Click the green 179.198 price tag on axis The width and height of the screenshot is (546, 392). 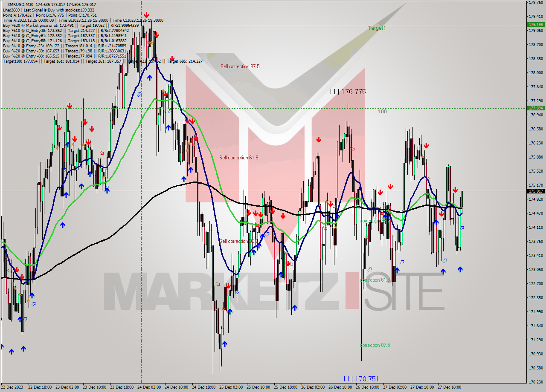536,25
